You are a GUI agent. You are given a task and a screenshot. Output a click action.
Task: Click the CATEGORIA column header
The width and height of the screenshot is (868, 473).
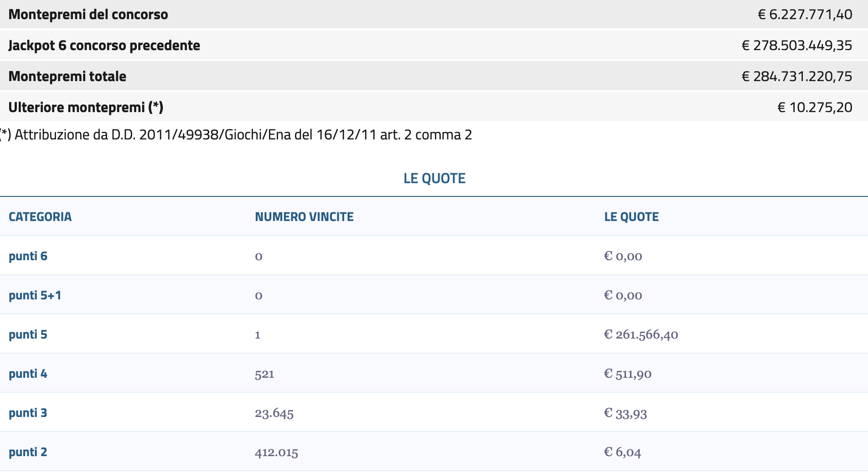click(40, 217)
